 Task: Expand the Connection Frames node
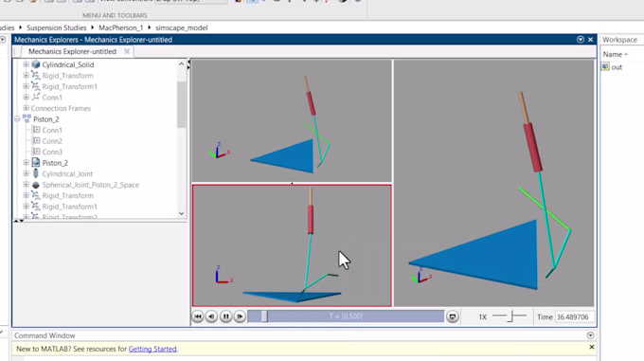[x=27, y=108]
